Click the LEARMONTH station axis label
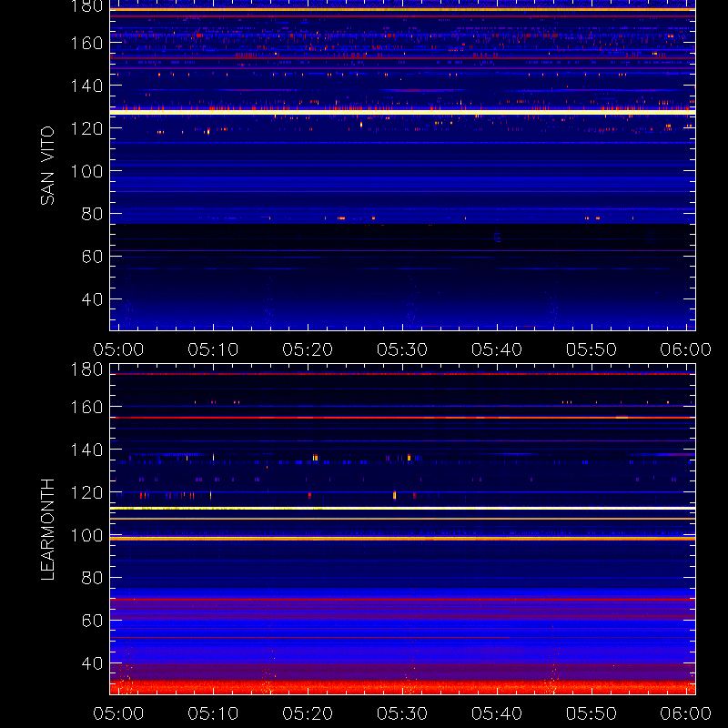 (x=47, y=530)
